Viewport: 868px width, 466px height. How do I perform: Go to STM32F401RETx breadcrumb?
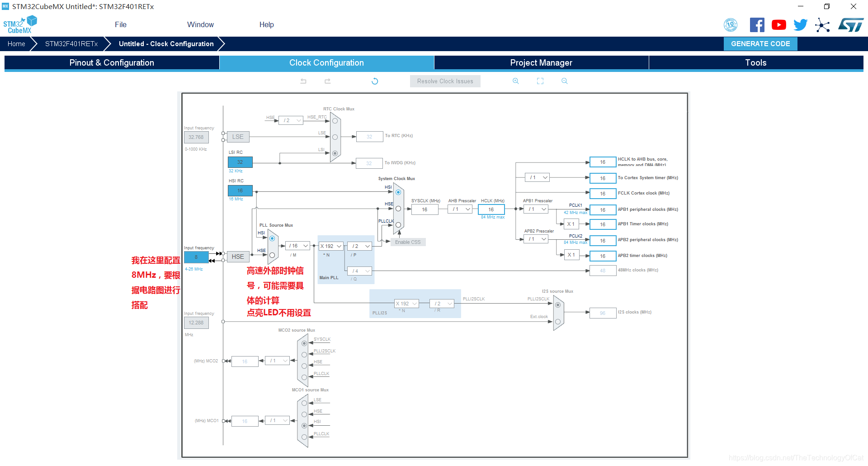click(x=71, y=44)
